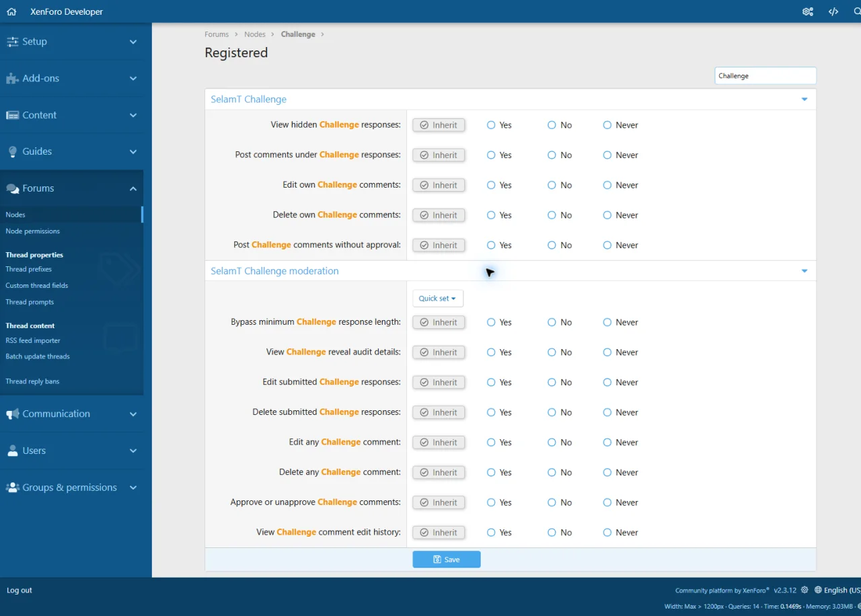
Task: Choose Inherit for Post comments under Challenge responses
Action: tap(439, 155)
